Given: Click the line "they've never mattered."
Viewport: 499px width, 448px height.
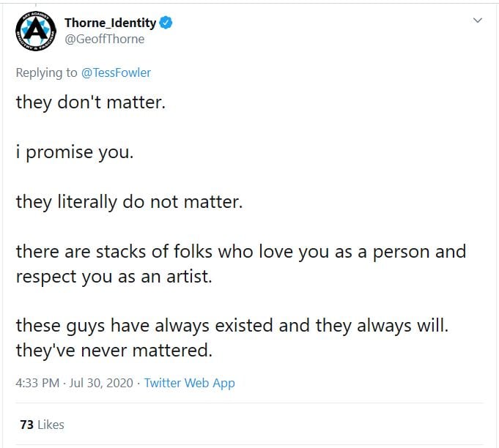Looking at the screenshot, I should [x=114, y=351].
